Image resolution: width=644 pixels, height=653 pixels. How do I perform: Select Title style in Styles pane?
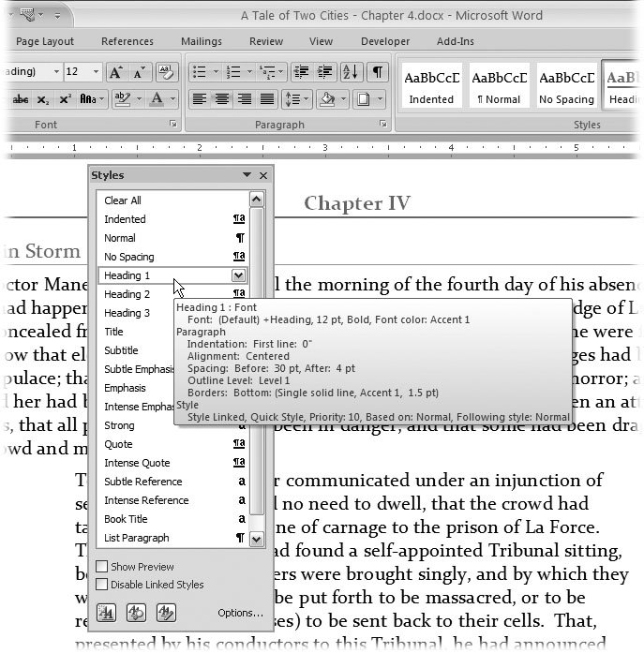click(136, 332)
